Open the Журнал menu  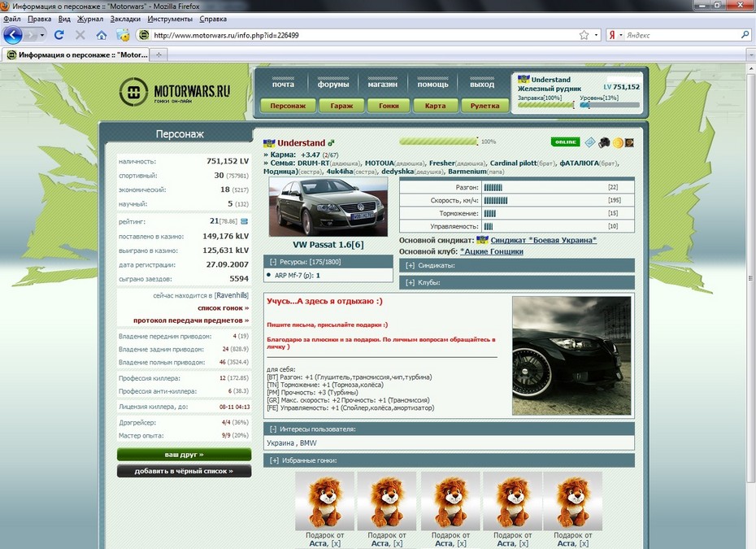90,19
